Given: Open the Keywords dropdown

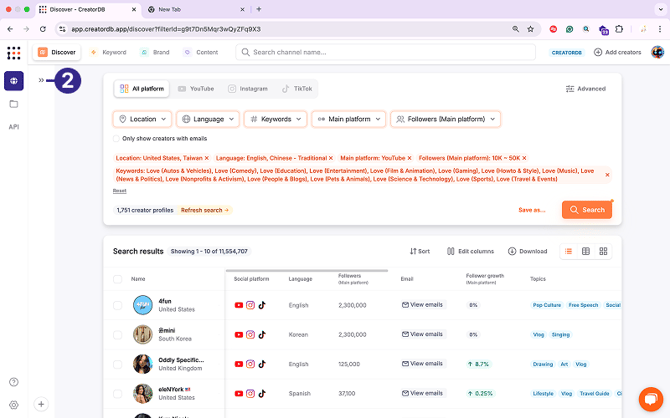Looking at the screenshot, I should [x=276, y=119].
